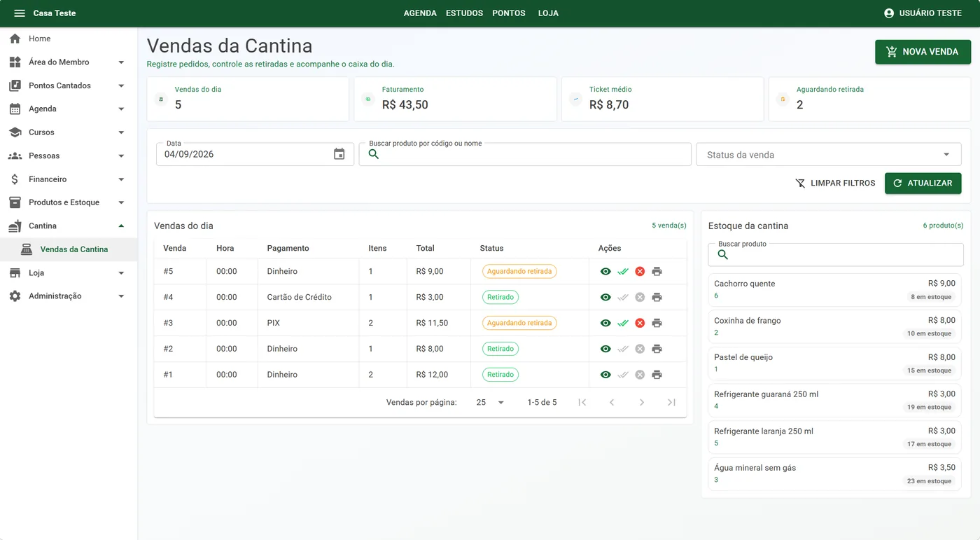Open LOJA in the top navigation
Image resolution: width=980 pixels, height=540 pixels.
tap(548, 13)
